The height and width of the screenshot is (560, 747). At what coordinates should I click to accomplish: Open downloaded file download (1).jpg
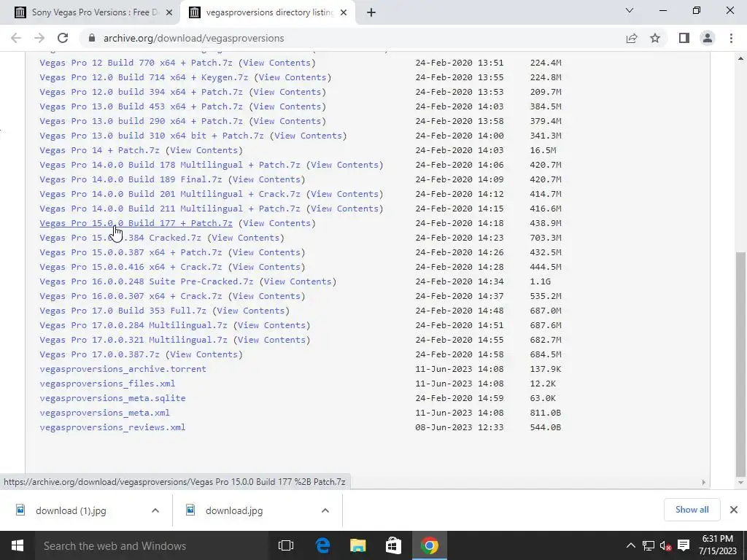71,510
